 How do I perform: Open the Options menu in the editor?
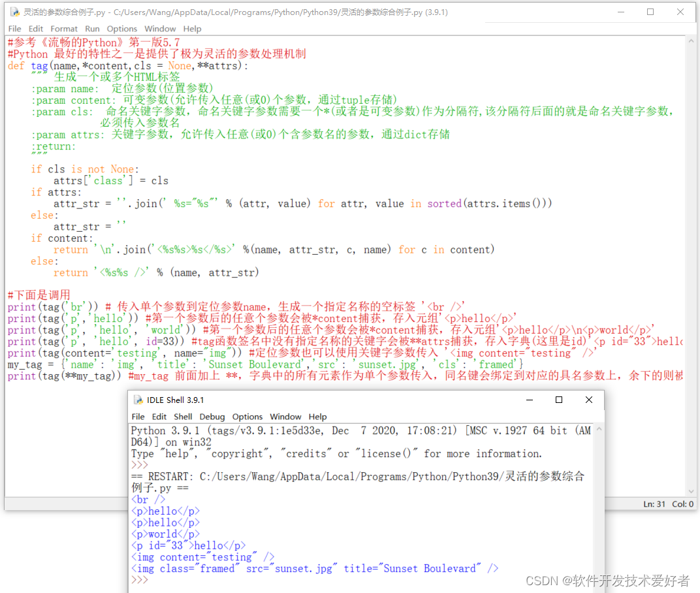click(x=122, y=29)
